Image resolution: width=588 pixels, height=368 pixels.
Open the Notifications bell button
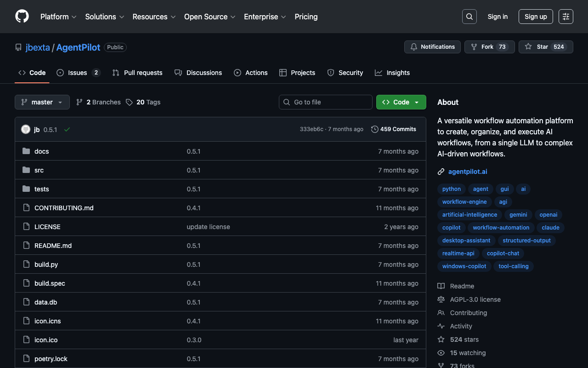pyautogui.click(x=432, y=47)
